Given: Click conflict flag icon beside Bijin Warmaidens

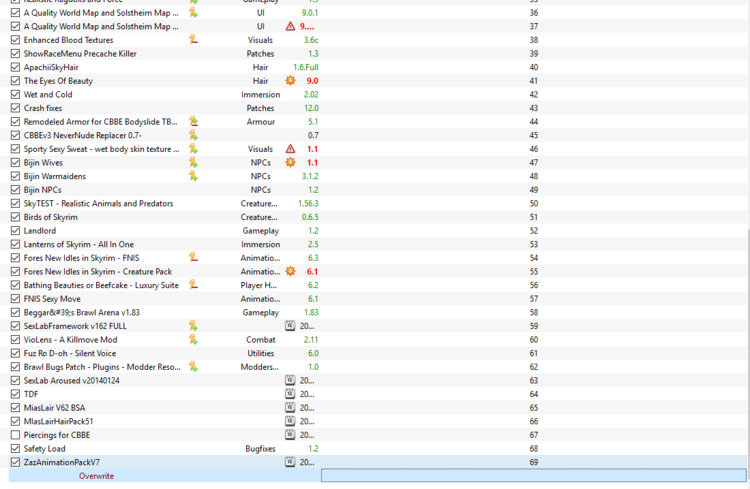Looking at the screenshot, I should coord(193,176).
